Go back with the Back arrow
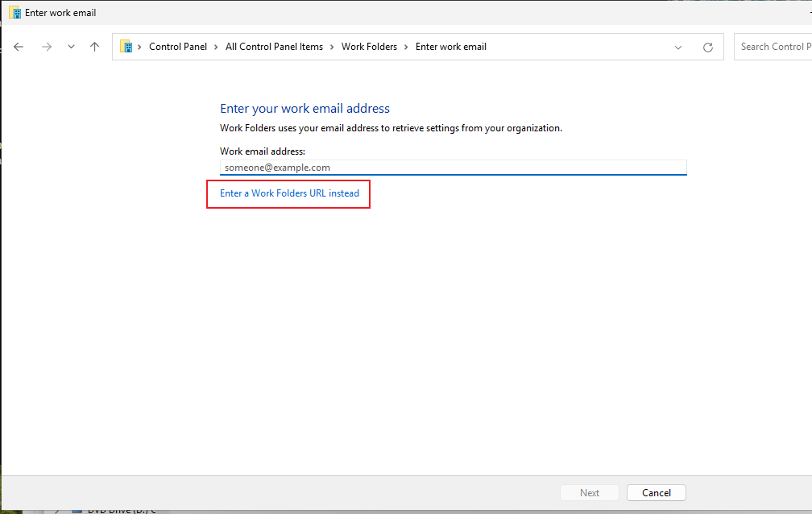The height and width of the screenshot is (514, 812). 19,47
